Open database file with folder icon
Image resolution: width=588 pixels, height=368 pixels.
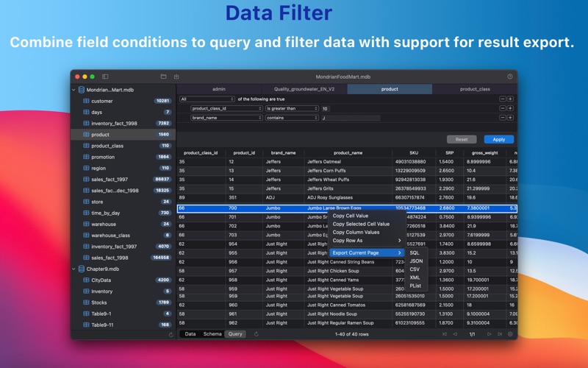click(x=163, y=77)
